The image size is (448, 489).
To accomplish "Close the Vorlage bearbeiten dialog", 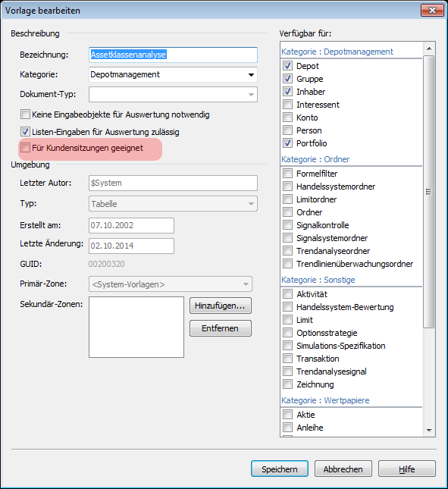I will [x=432, y=11].
